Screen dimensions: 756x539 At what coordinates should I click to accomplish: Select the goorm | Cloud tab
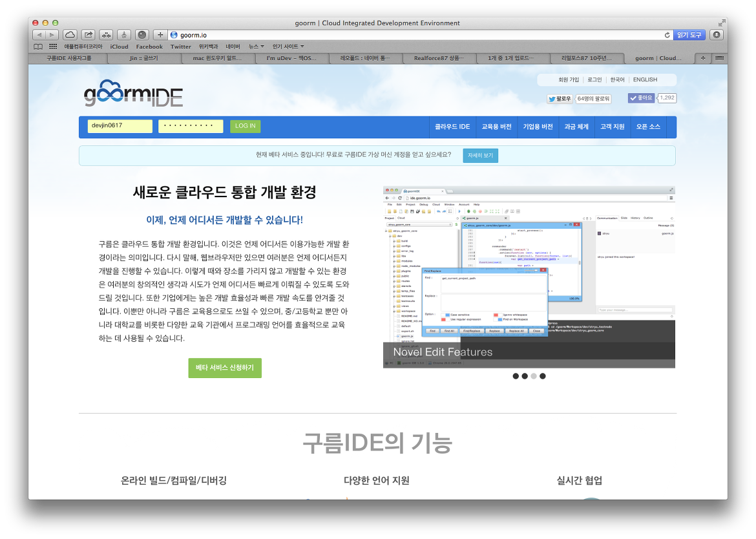pyautogui.click(x=658, y=58)
